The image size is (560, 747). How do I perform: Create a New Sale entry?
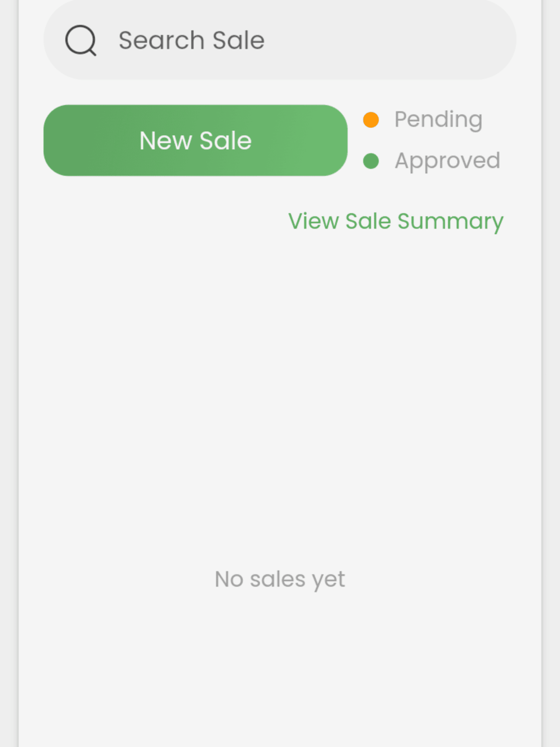click(195, 140)
